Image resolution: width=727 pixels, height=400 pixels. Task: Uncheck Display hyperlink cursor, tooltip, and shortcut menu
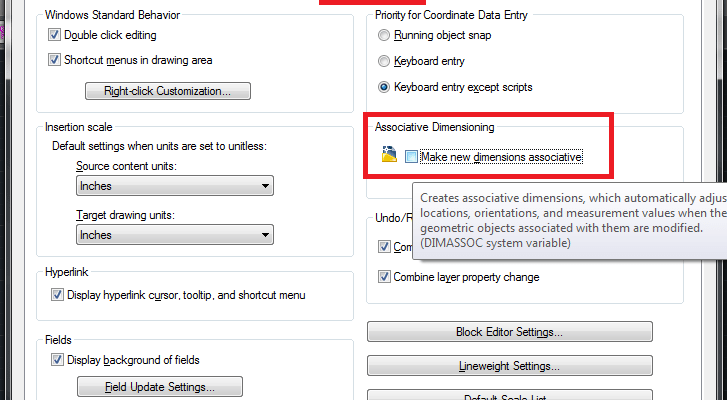pyautogui.click(x=55, y=295)
